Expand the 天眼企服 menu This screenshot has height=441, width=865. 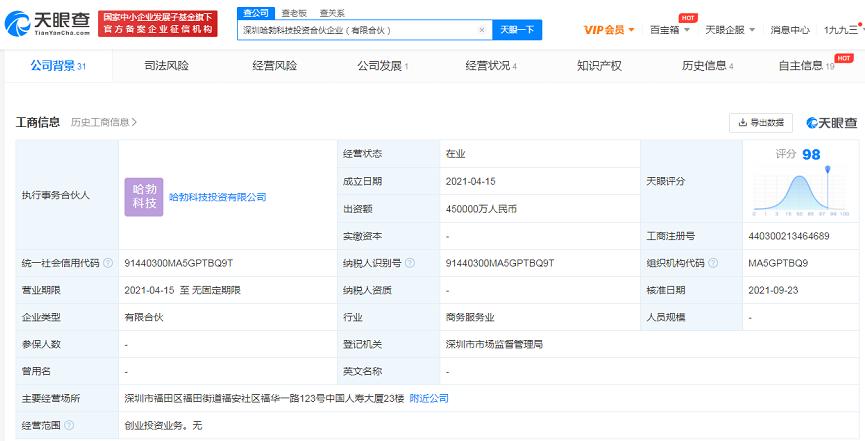pos(730,30)
